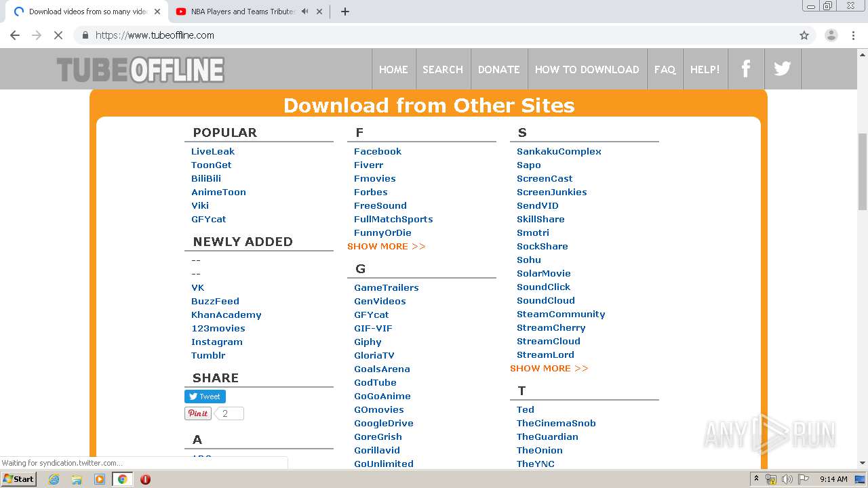Open the AnimeToon link
Viewport: 868px width, 488px height.
point(218,192)
